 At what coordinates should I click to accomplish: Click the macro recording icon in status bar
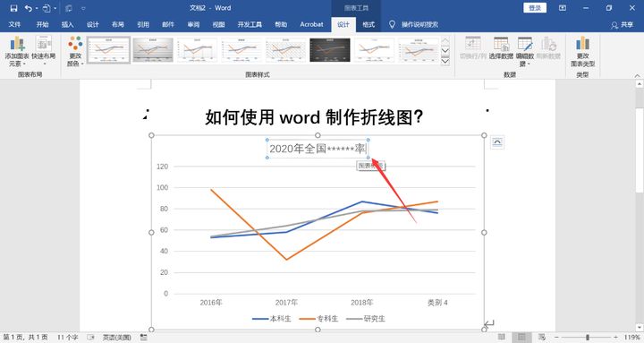pos(143,338)
